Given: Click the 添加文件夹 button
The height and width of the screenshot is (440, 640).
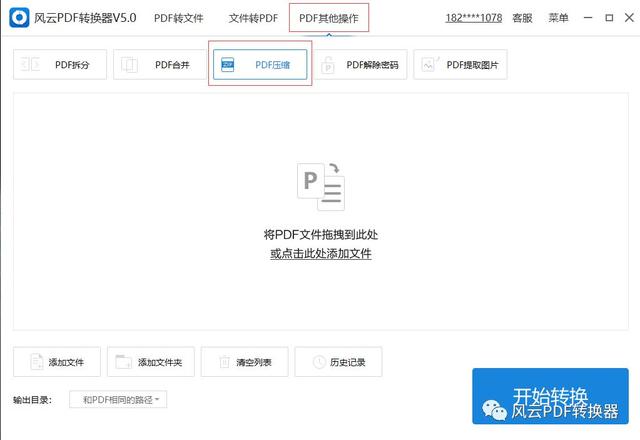Looking at the screenshot, I should [x=151, y=362].
